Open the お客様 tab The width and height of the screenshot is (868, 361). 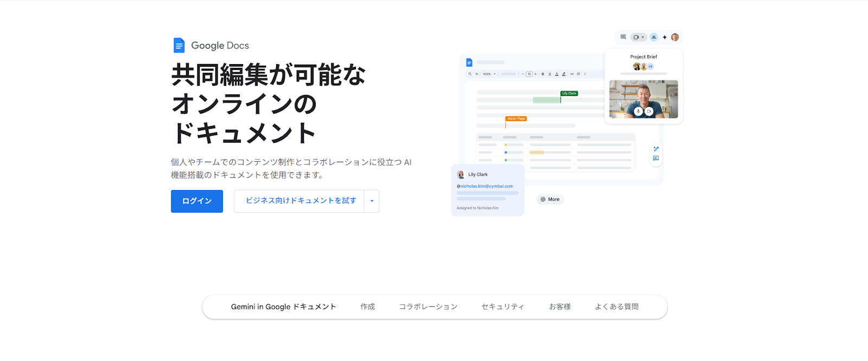pos(560,307)
